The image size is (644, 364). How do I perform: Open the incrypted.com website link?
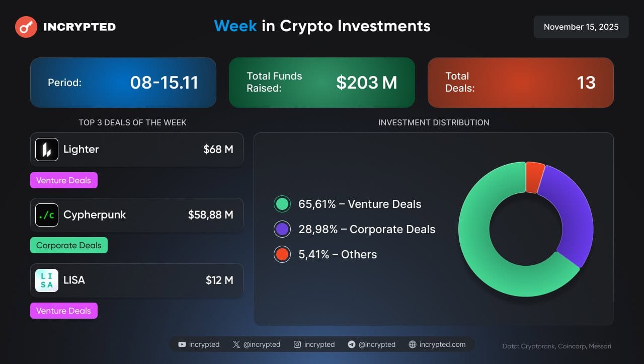click(x=442, y=344)
